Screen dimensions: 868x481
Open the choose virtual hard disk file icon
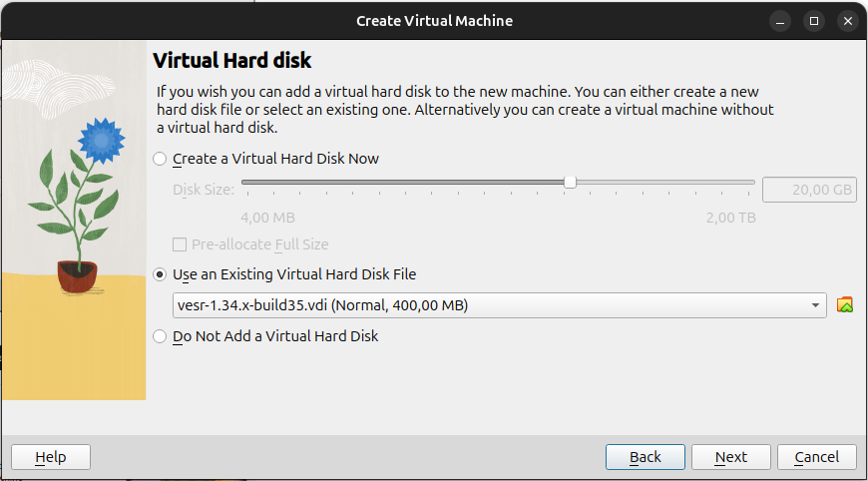point(845,304)
